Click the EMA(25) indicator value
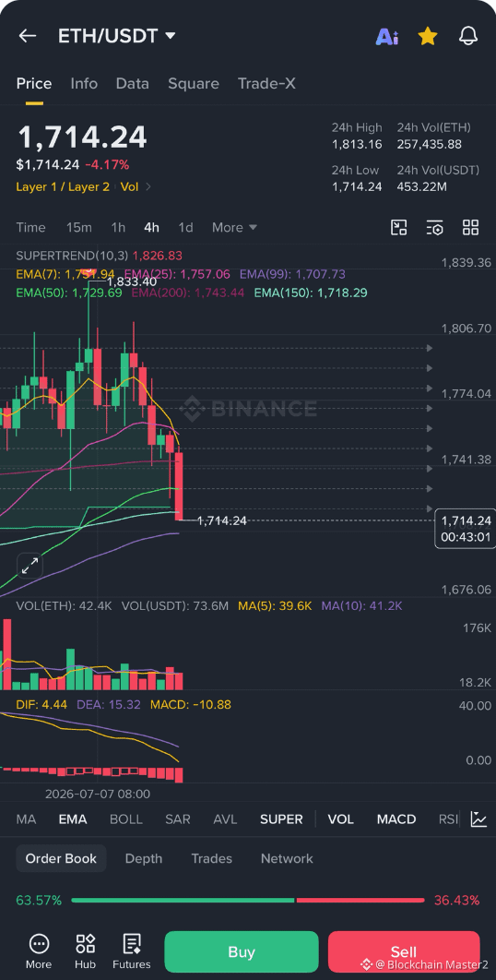Viewport: 496px width, 980px height. click(177, 274)
